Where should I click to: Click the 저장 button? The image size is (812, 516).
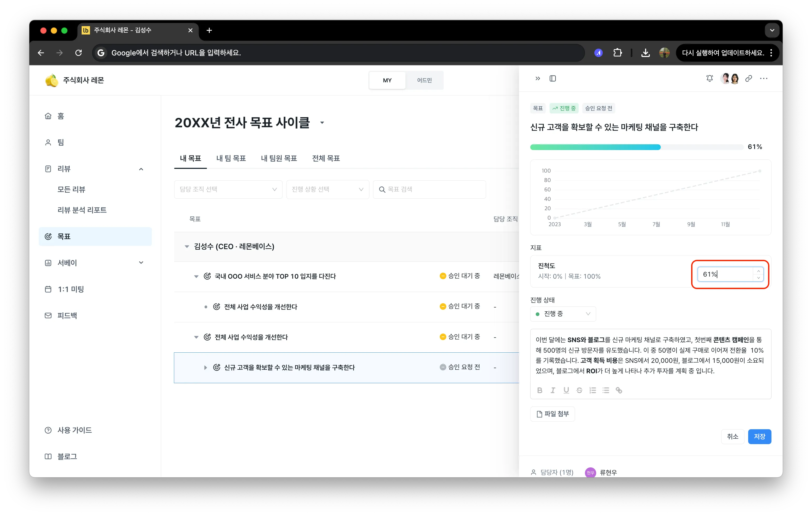tap(759, 437)
